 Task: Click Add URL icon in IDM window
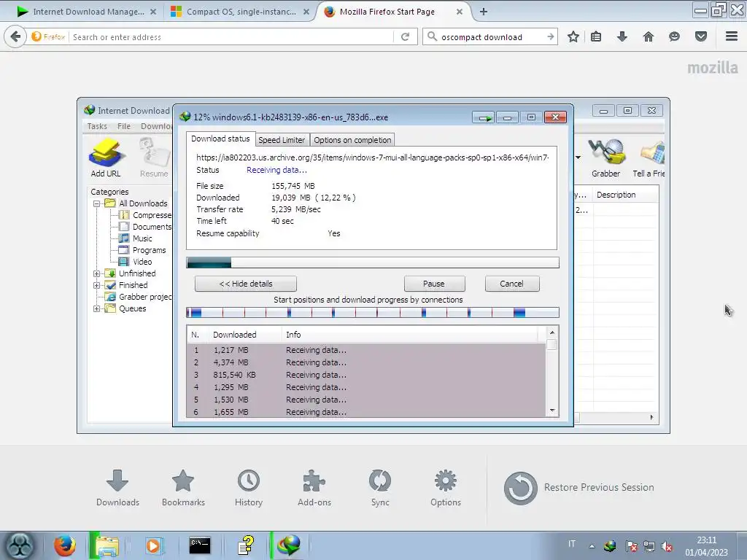point(106,157)
